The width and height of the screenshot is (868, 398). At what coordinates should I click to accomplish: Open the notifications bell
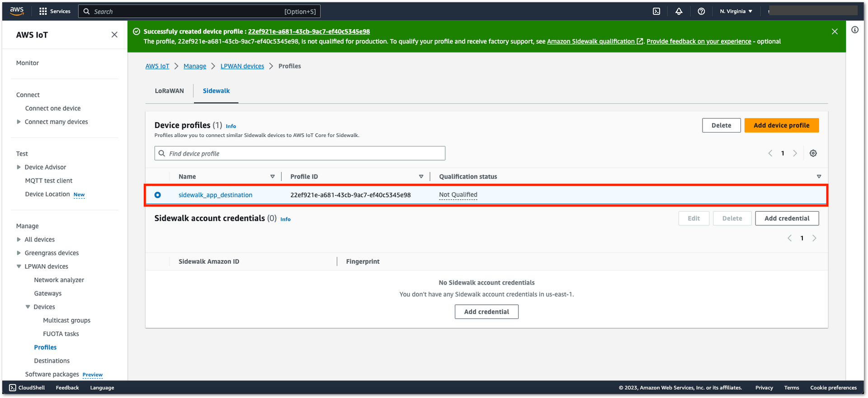(x=679, y=11)
